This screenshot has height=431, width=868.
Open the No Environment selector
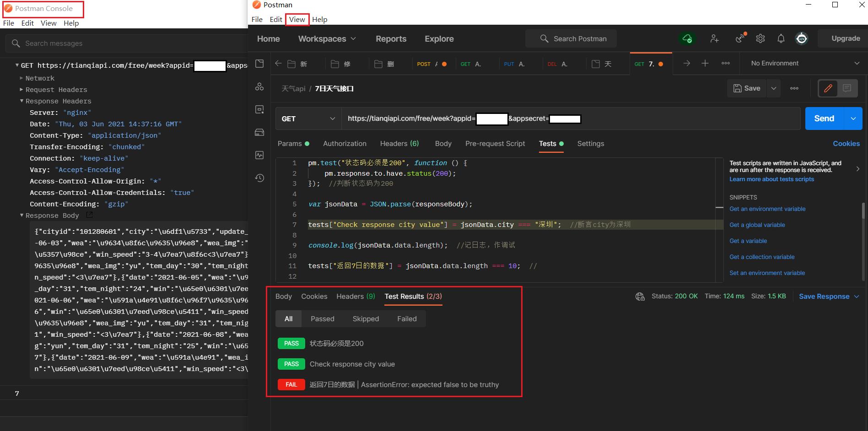[805, 63]
